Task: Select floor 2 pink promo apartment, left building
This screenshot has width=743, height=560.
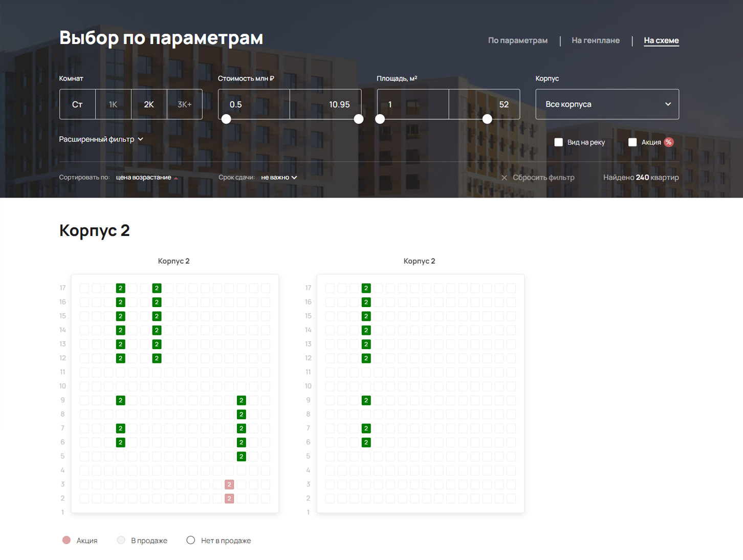Action: pyautogui.click(x=229, y=498)
